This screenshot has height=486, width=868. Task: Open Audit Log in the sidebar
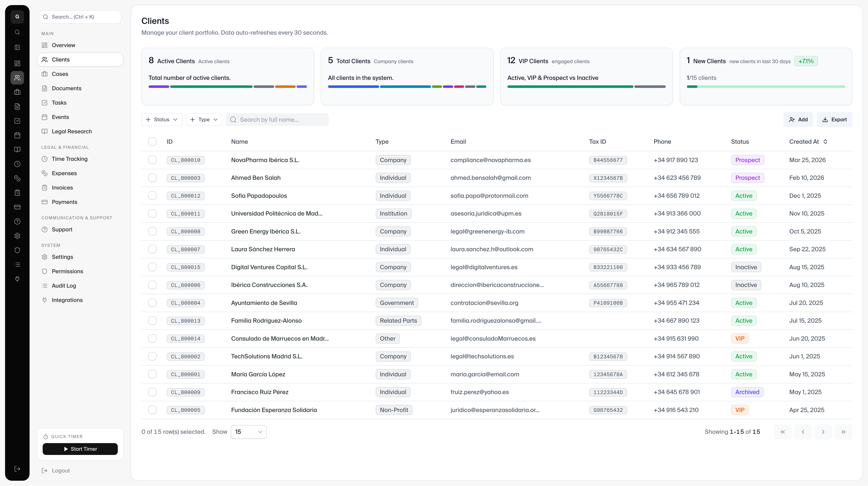click(x=80, y=286)
